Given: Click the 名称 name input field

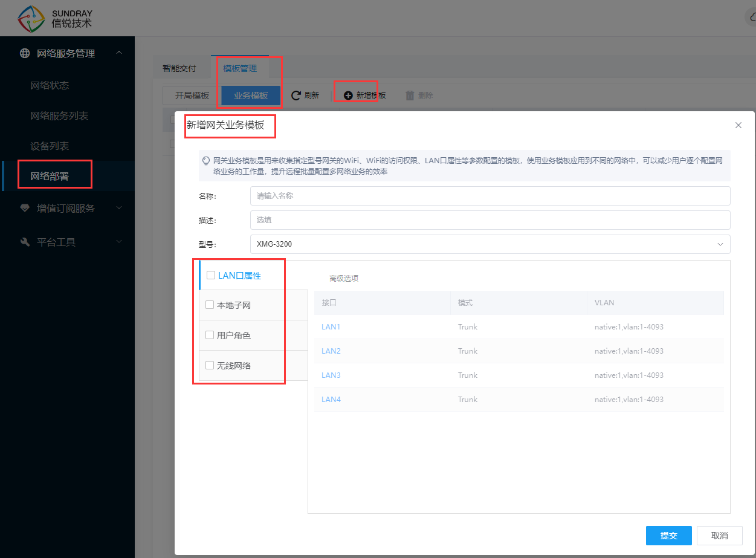Looking at the screenshot, I should tap(489, 196).
